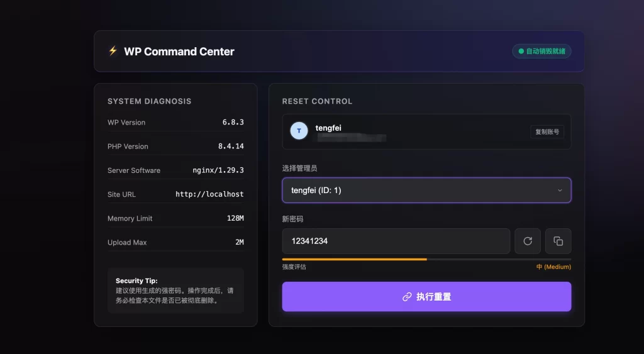Select the WP Version 6.8.3 value
The image size is (644, 354).
pyautogui.click(x=233, y=123)
